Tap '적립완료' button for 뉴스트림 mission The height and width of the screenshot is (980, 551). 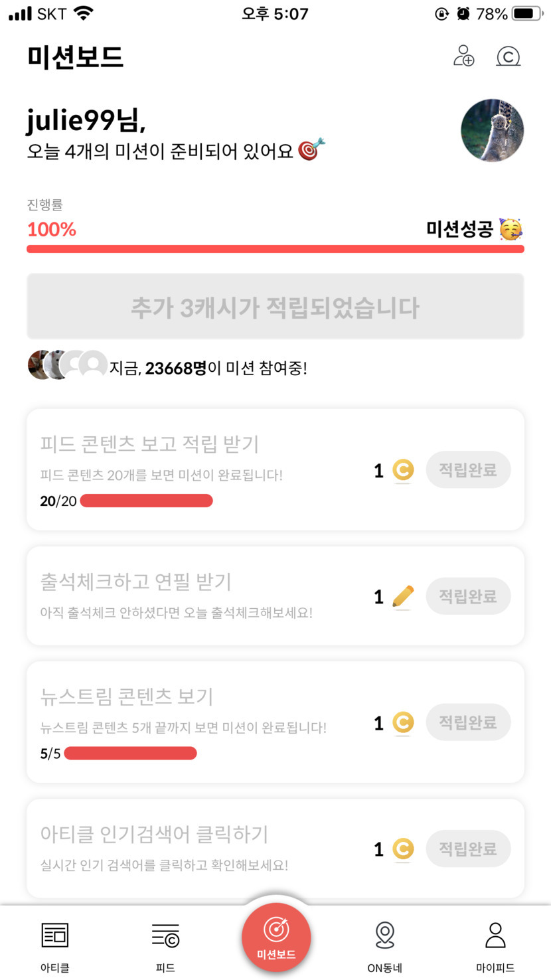click(x=468, y=722)
